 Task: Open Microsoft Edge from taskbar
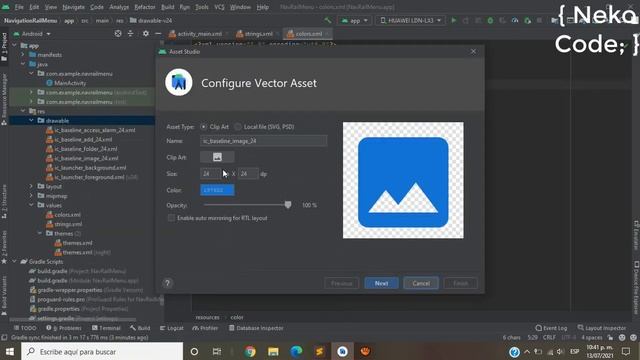point(296,351)
